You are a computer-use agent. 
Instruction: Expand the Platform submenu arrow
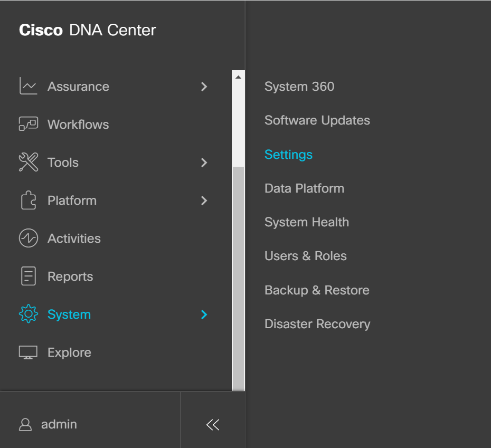204,201
